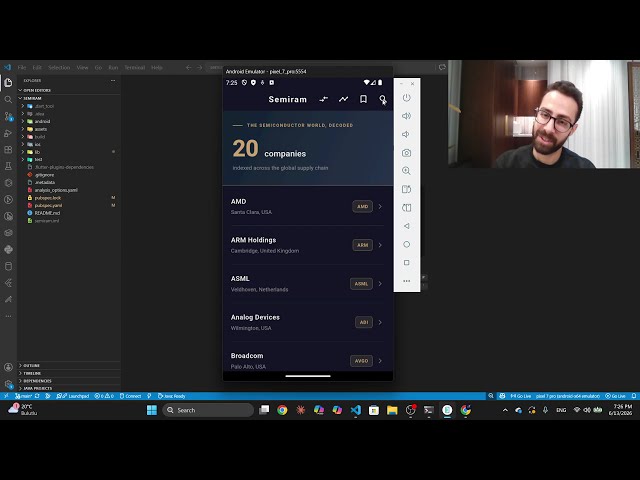The width and height of the screenshot is (640, 480).
Task: Open the Explorer panel more actions ellipsis
Action: [x=113, y=80]
